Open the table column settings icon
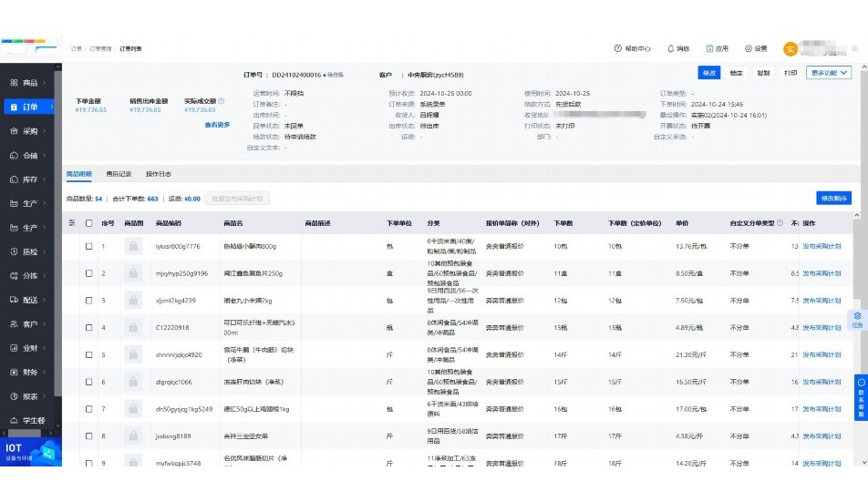 click(x=73, y=222)
